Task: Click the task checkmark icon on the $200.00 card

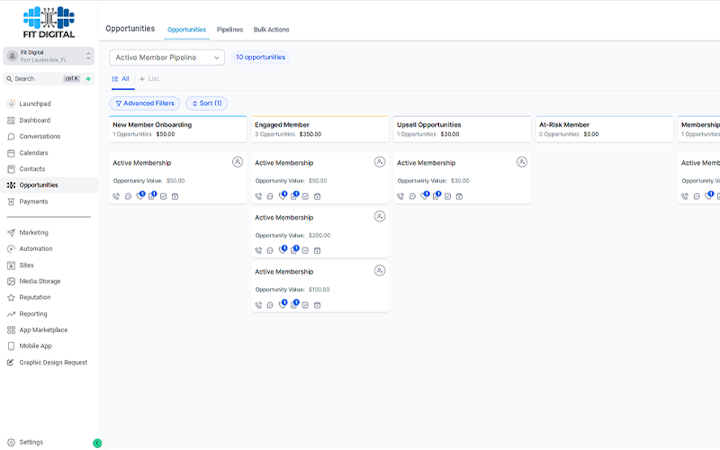Action: point(305,250)
